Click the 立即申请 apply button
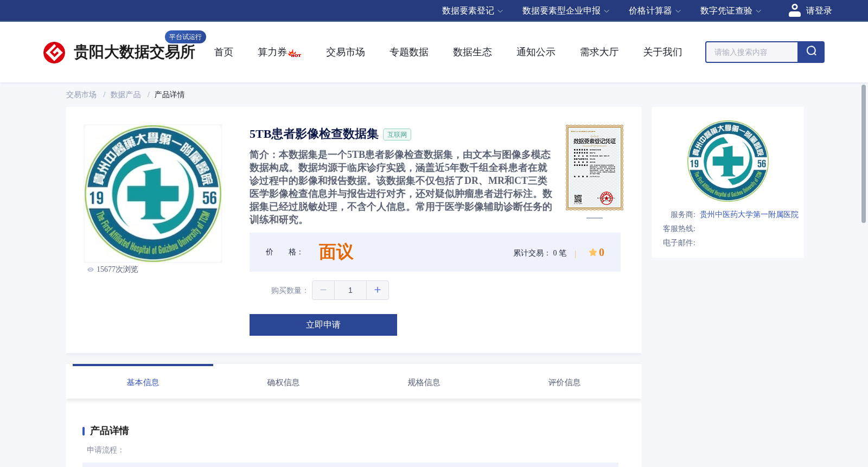Viewport: 868px width, 467px height. [x=323, y=325]
